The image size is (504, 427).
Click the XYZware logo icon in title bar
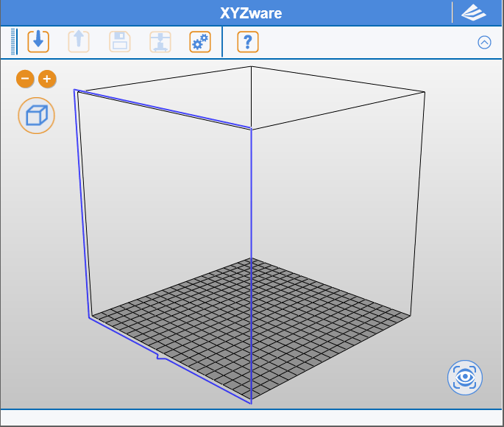pyautogui.click(x=473, y=13)
